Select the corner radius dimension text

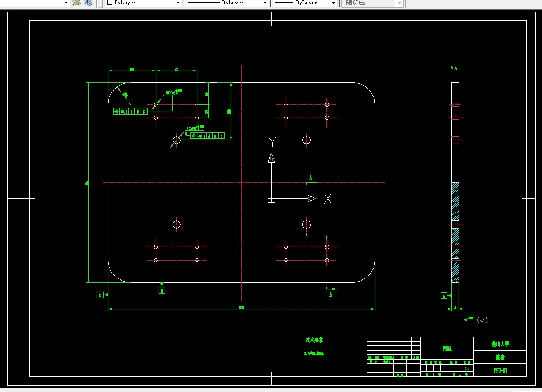[125, 94]
